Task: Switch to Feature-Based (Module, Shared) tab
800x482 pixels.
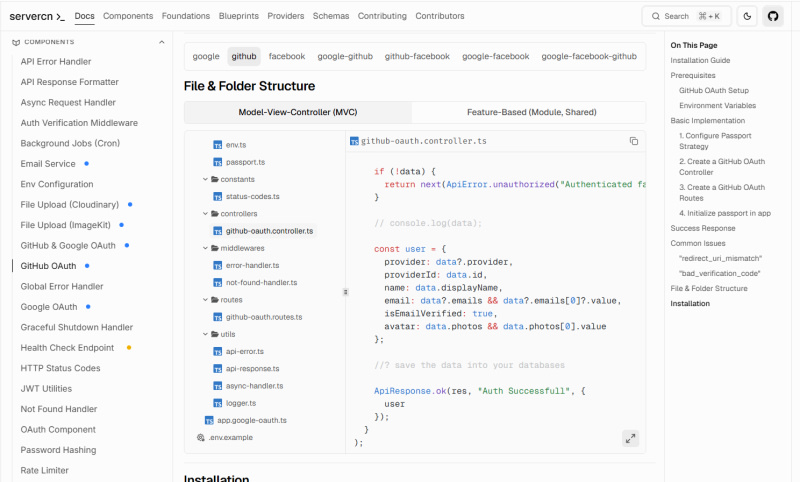Action: click(x=531, y=112)
